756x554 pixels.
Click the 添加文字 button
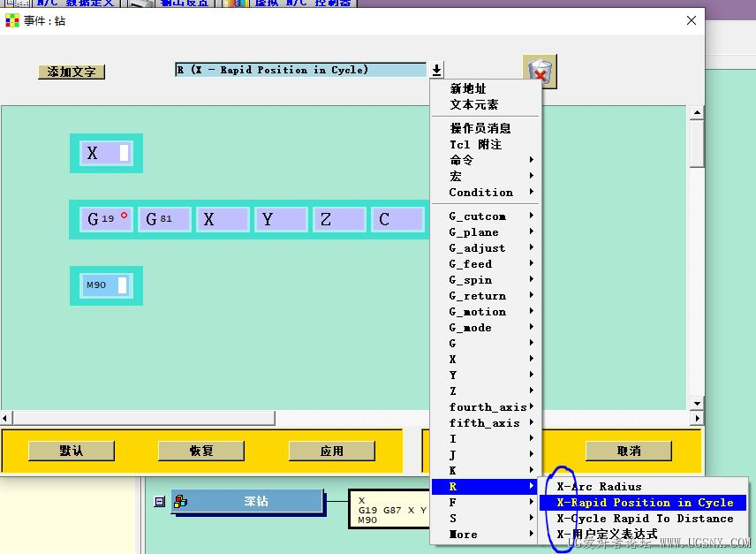click(x=72, y=72)
